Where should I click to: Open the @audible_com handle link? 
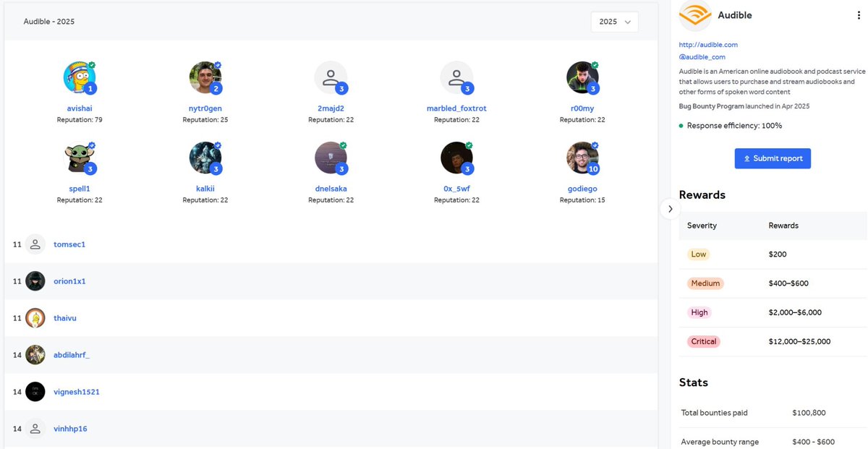click(x=702, y=57)
